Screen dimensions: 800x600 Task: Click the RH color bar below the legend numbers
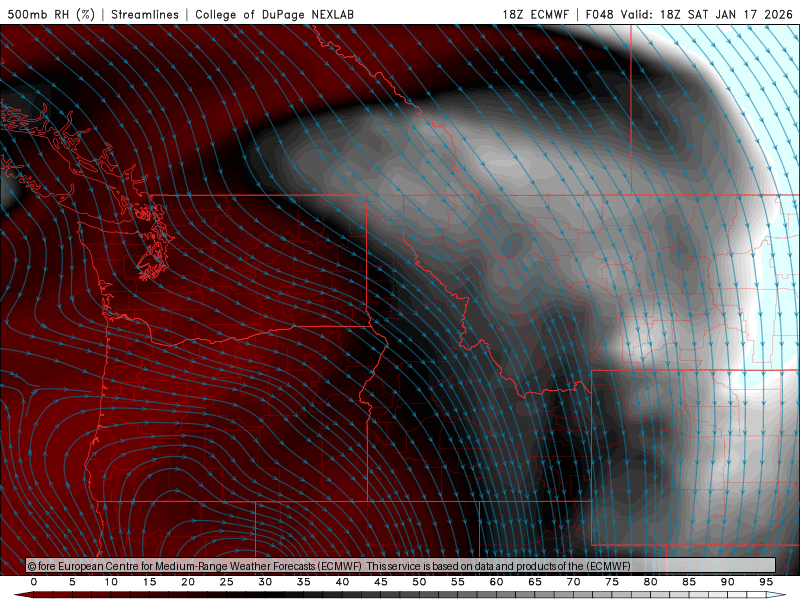coord(400,595)
